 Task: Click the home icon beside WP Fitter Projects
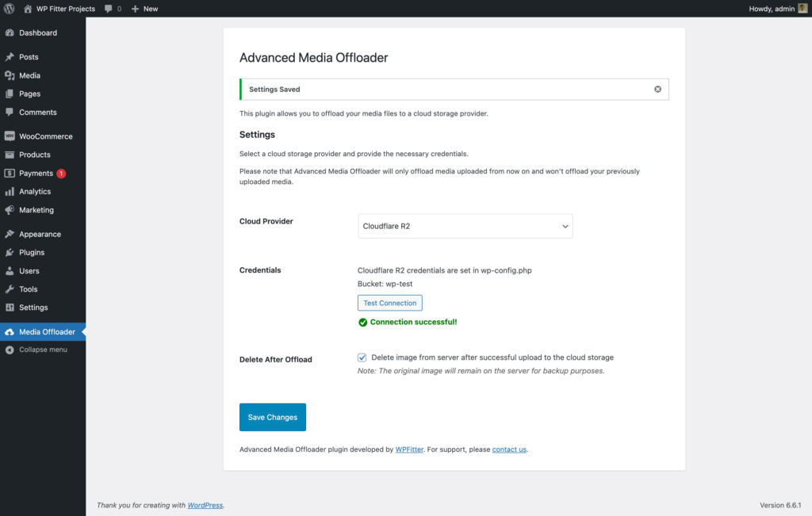point(29,9)
